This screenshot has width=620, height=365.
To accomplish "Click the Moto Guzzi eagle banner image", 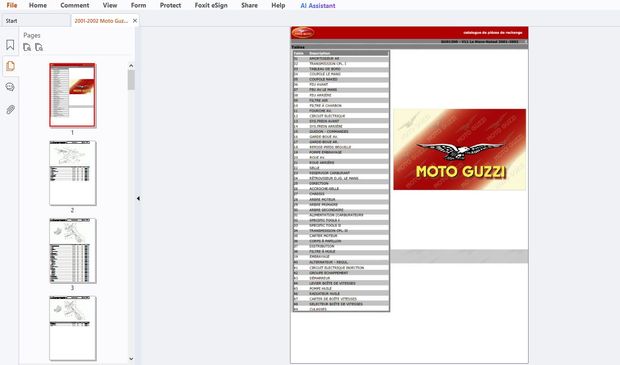I will 459,149.
